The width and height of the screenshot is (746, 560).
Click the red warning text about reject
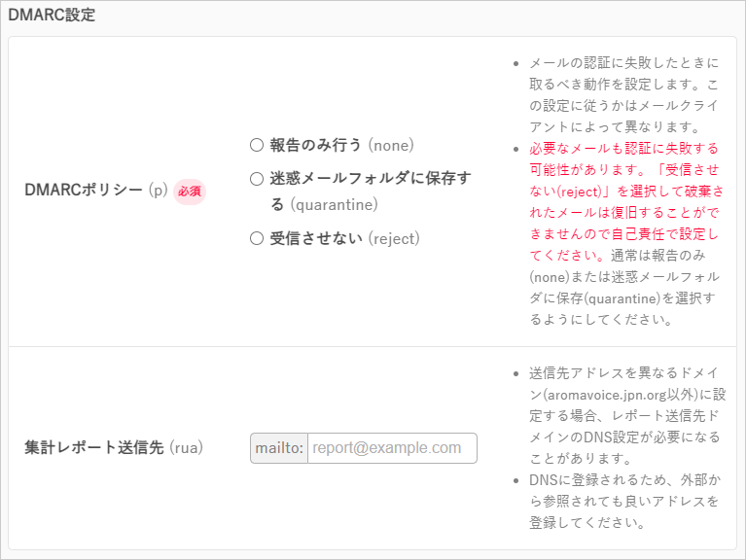click(x=626, y=201)
